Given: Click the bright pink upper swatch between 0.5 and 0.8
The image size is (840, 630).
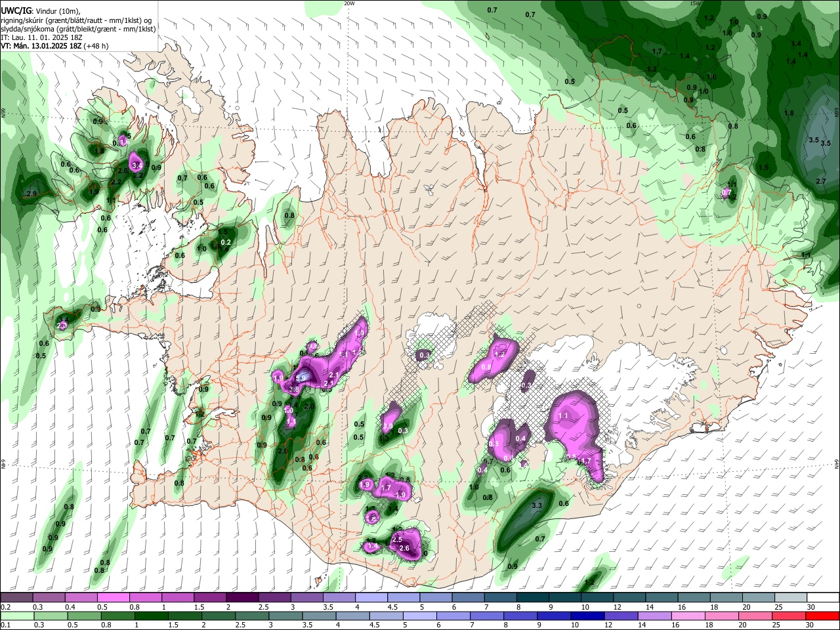Looking at the screenshot, I should click(113, 597).
